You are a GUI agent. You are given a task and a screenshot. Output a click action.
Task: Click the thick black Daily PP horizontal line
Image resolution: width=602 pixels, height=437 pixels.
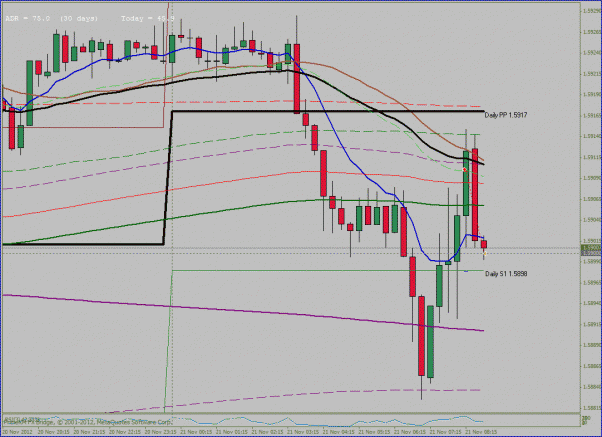click(x=328, y=111)
